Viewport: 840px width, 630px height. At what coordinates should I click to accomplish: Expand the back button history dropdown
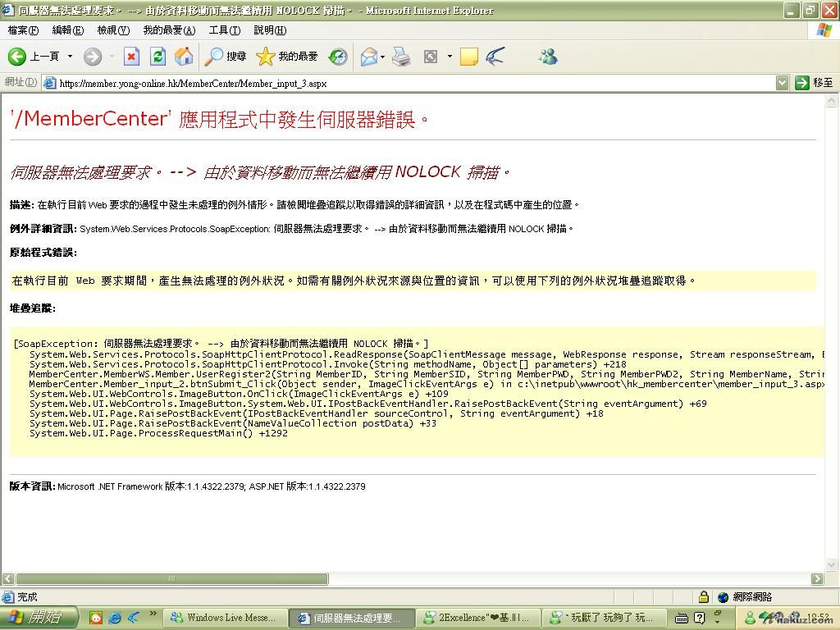[x=70, y=57]
